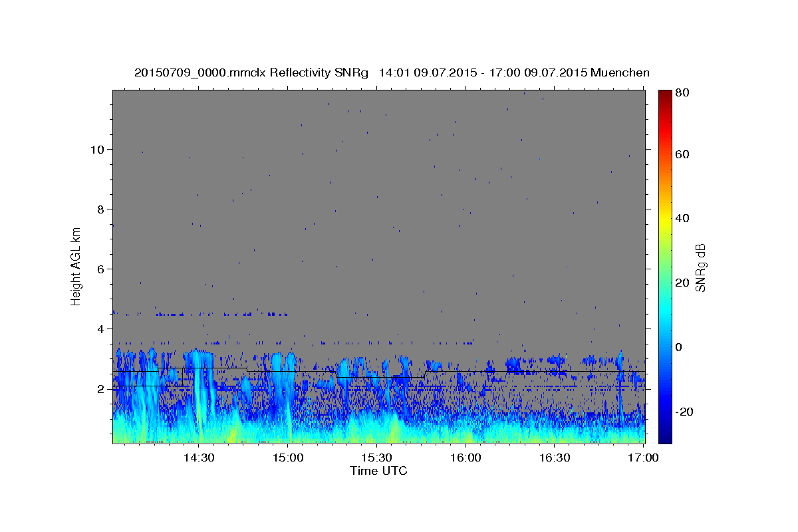Click the 'Time UTC' x-axis label
This screenshot has height=532, width=798.
(378, 471)
